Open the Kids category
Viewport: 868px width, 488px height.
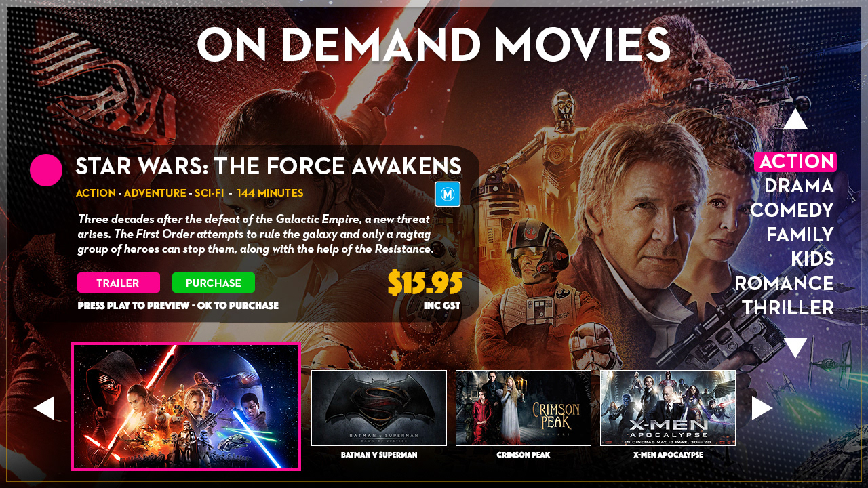pos(812,259)
